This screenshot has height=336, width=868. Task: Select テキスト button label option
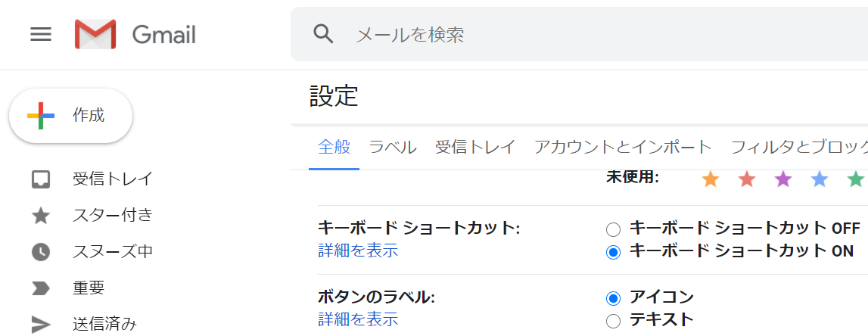tap(614, 321)
